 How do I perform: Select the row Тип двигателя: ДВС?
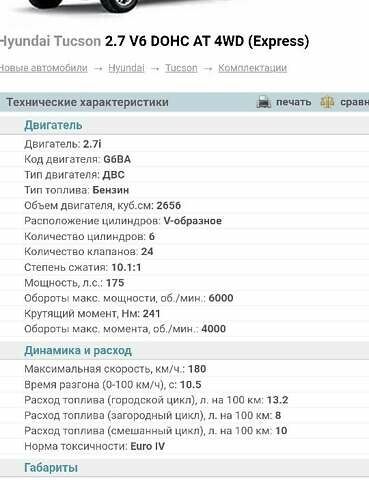coord(184,175)
